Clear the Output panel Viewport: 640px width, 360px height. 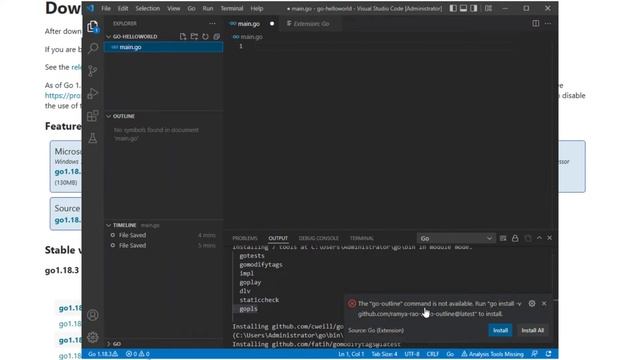[503, 238]
